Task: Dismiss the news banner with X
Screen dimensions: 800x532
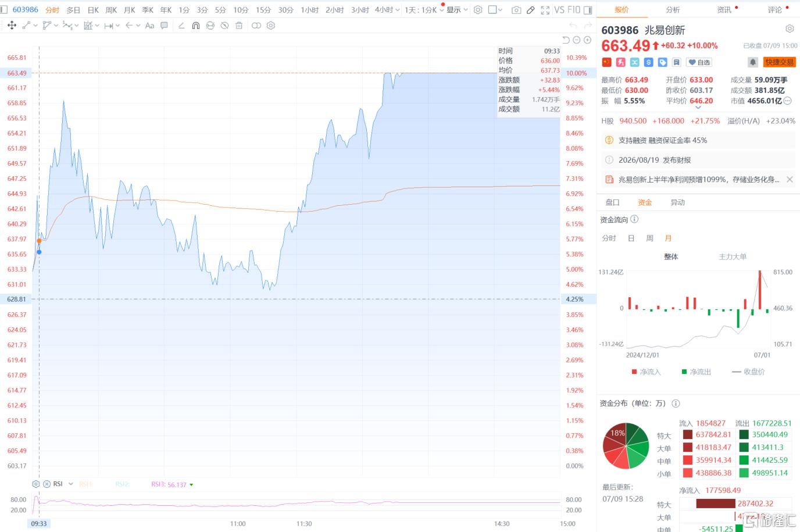Action: tap(790, 180)
